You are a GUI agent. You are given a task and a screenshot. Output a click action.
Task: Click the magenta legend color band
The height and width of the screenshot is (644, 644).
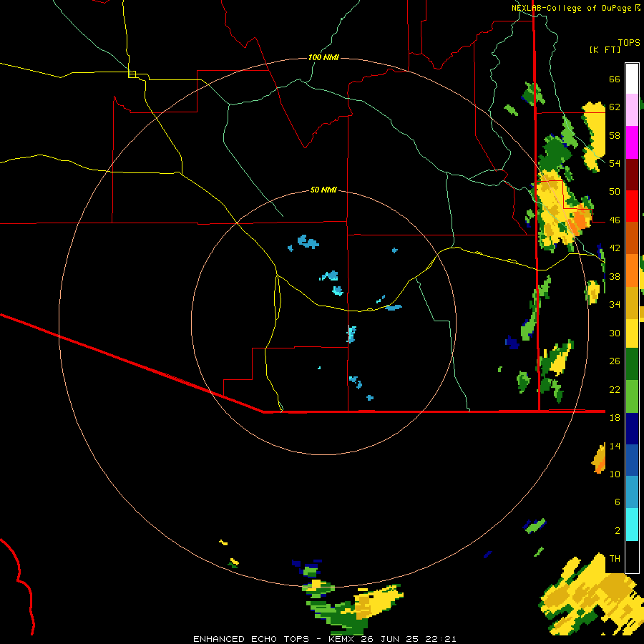point(632,142)
